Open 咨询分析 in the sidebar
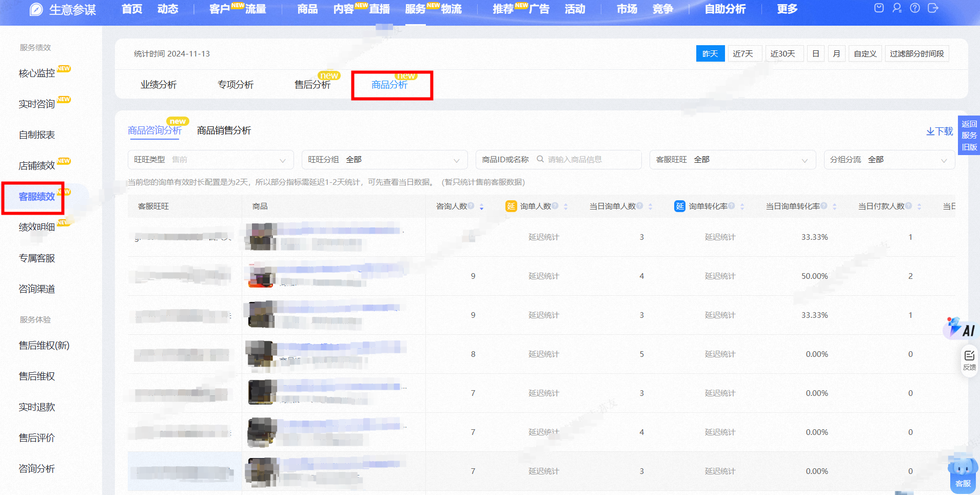This screenshot has height=495, width=980. coord(37,469)
